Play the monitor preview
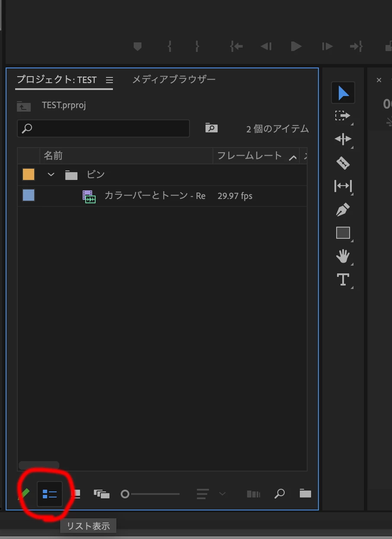Screen dimensions: 392x539 pyautogui.click(x=296, y=46)
